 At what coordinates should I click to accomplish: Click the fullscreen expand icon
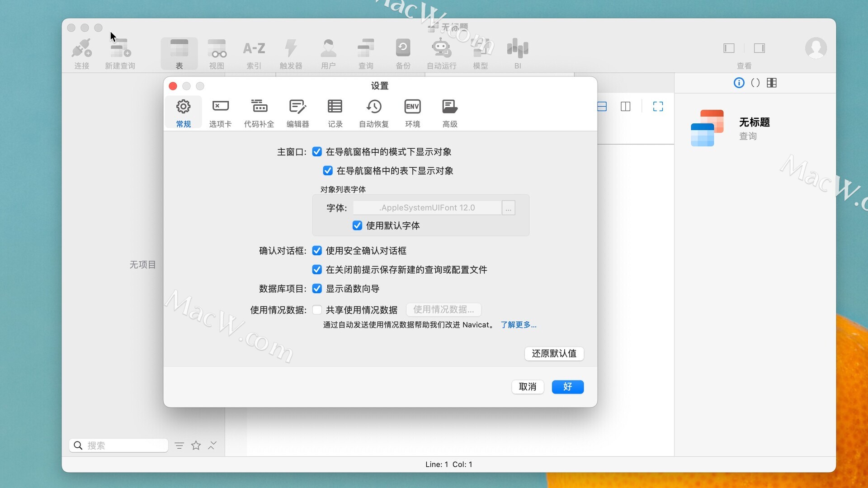click(x=658, y=106)
